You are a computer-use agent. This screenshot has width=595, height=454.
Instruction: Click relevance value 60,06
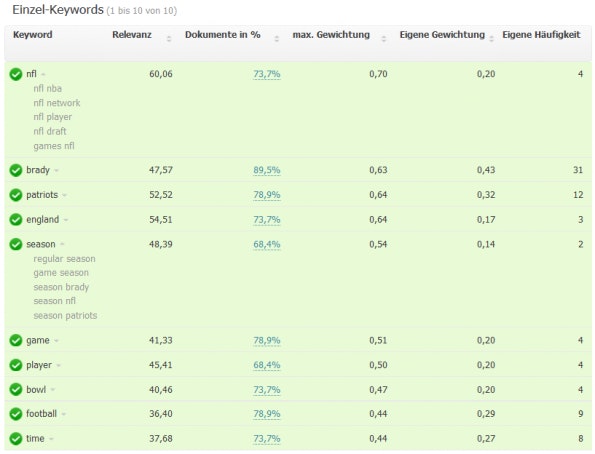coord(161,74)
